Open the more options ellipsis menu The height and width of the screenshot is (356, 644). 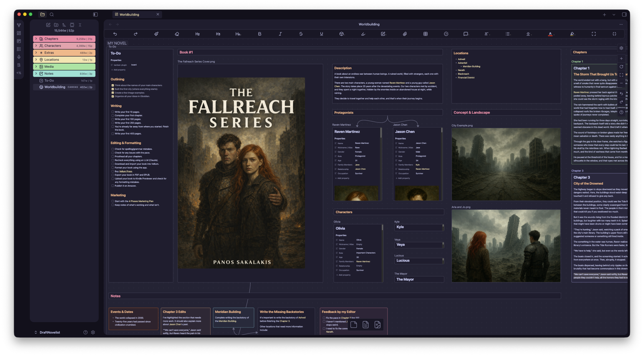tap(621, 25)
